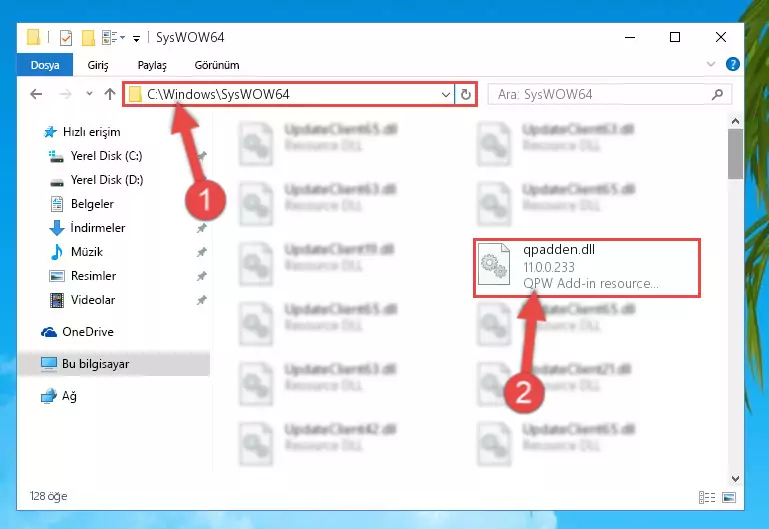Screen dimensions: 769x529
Task: Click pin icon next to Resimler
Action: [x=201, y=276]
